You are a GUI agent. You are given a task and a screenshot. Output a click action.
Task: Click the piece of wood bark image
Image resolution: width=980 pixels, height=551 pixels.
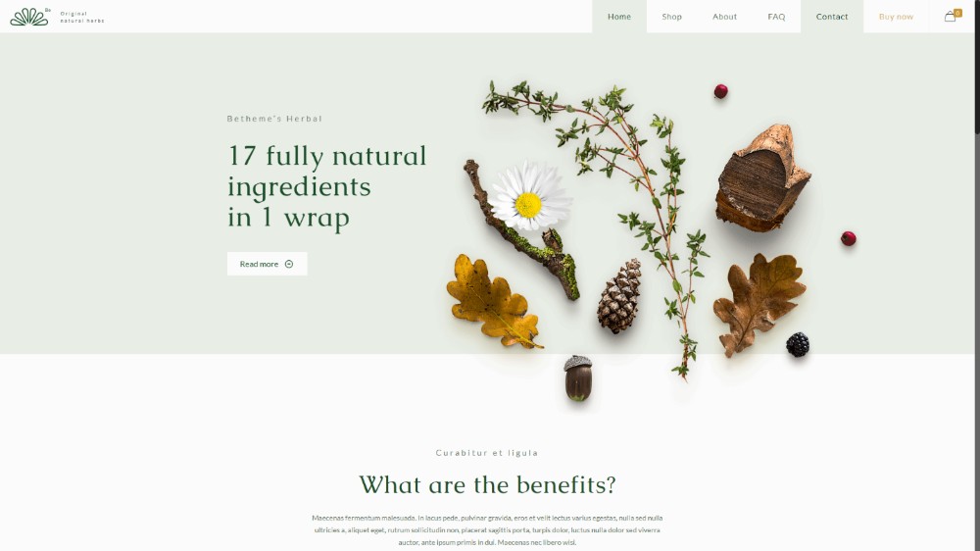coord(762,178)
